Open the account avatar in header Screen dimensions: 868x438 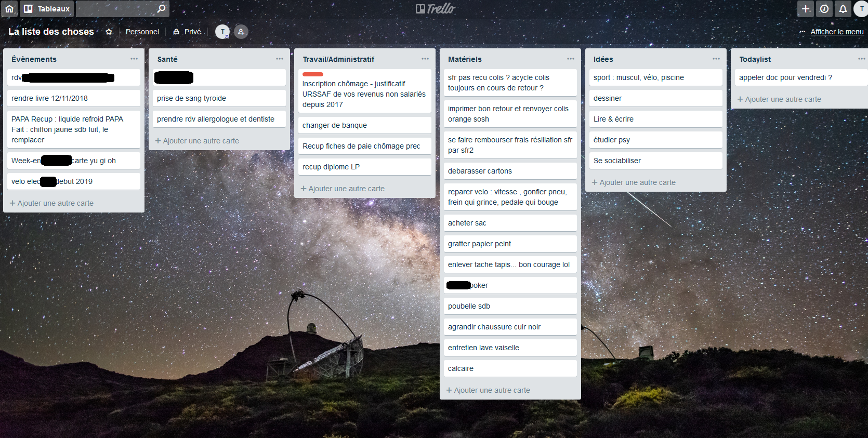pos(861,8)
